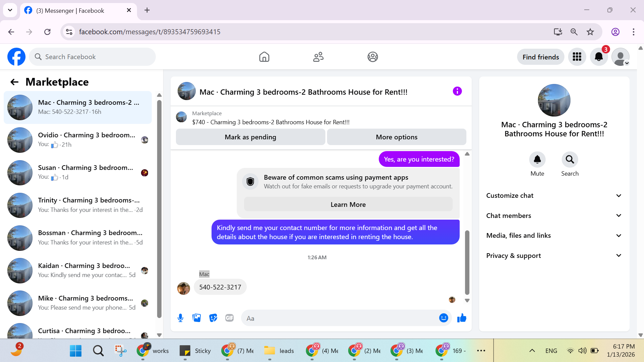This screenshot has height=362, width=644.
Task: Expand Customize chat section
Action: tap(554, 195)
